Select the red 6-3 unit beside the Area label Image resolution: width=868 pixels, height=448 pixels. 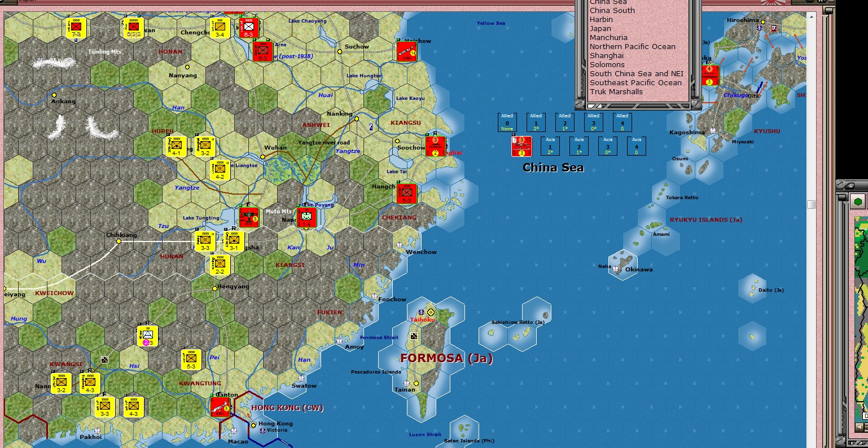click(x=264, y=51)
